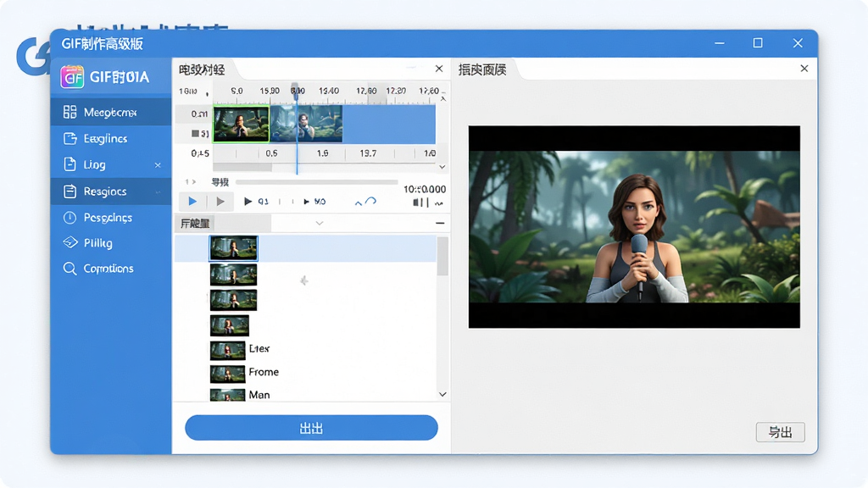Click the GIF app logo icon
The width and height of the screenshot is (868, 488).
72,77
